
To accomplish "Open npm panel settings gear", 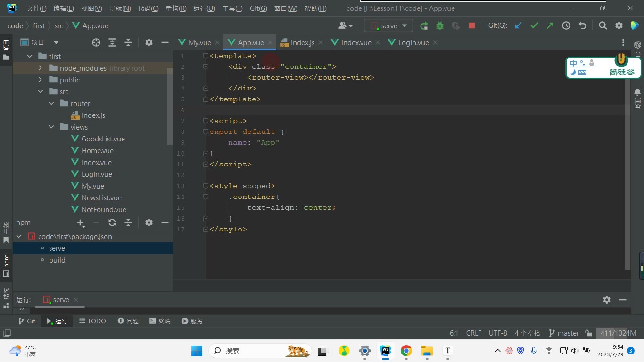I will [x=149, y=222].
